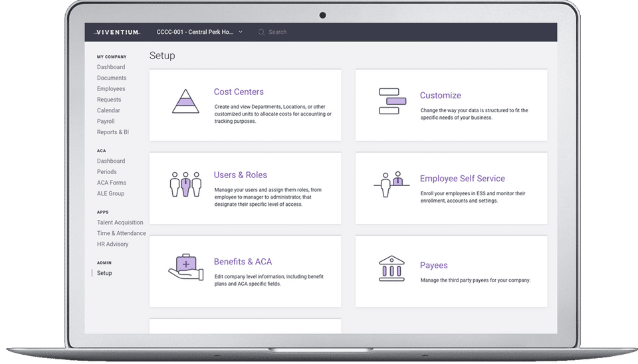This screenshot has height=364, width=638.
Task: Go to the ACA Dashboard
Action: tap(111, 161)
